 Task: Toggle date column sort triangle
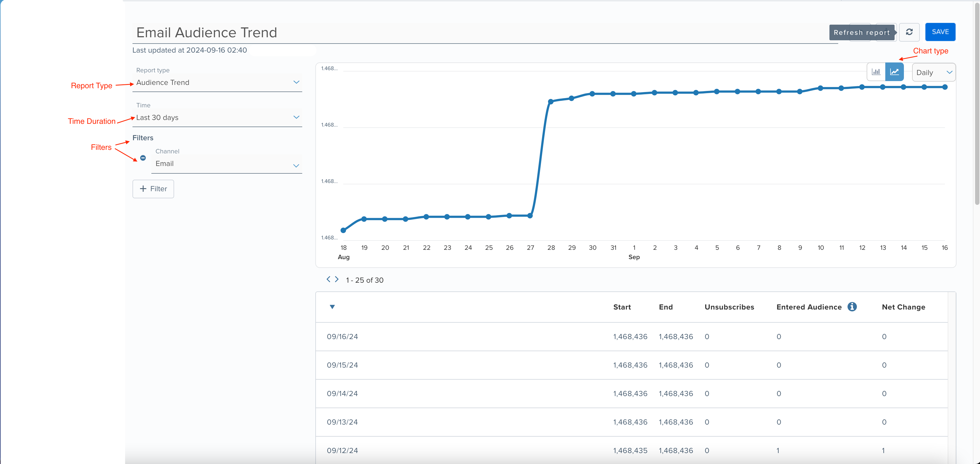click(332, 307)
